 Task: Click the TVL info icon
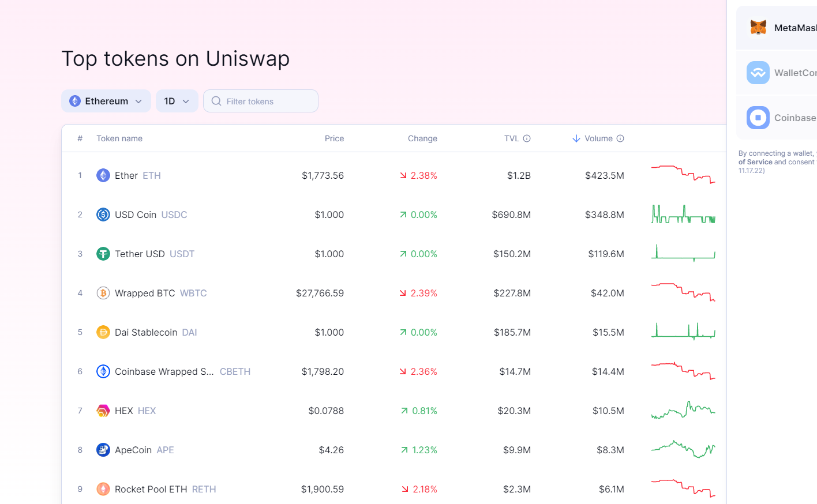[x=527, y=138]
